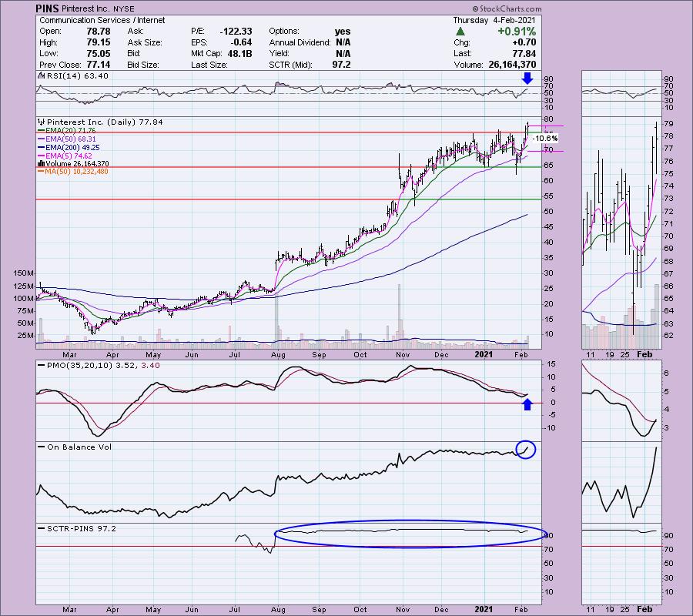
Task: Select the EMA(20) 71.76 legend entry
Action: (x=66, y=131)
